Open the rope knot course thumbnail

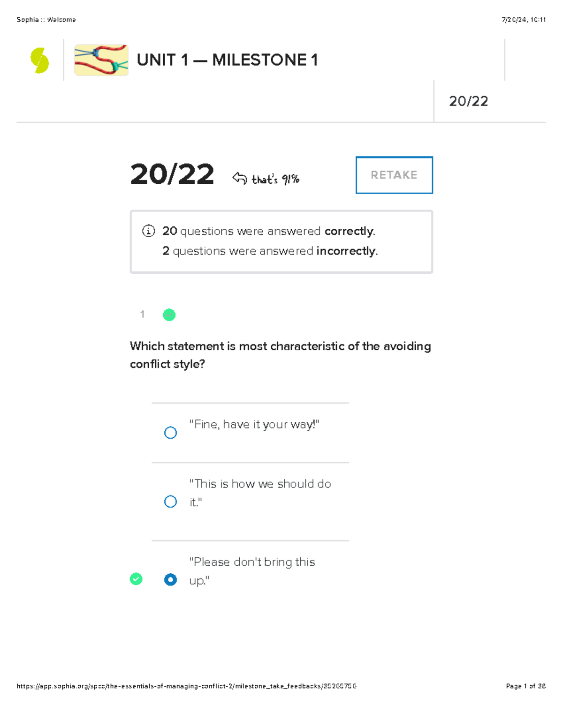coord(101,60)
